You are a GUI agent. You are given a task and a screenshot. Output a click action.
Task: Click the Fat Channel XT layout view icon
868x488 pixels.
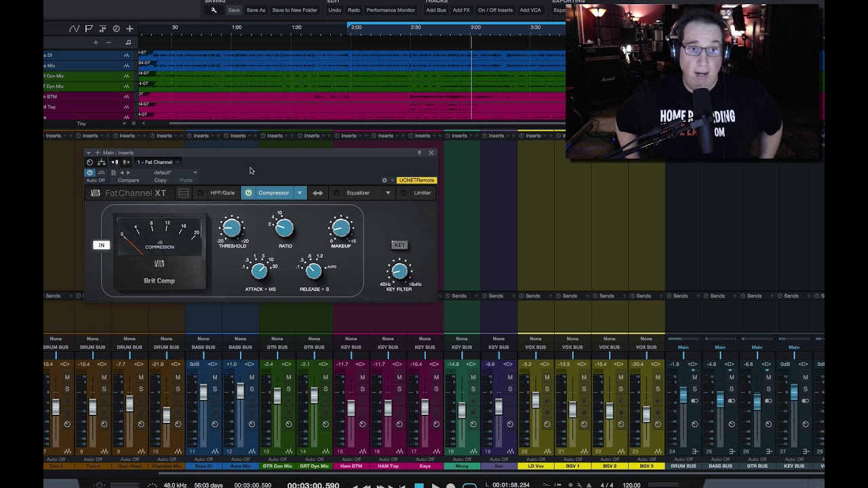183,193
